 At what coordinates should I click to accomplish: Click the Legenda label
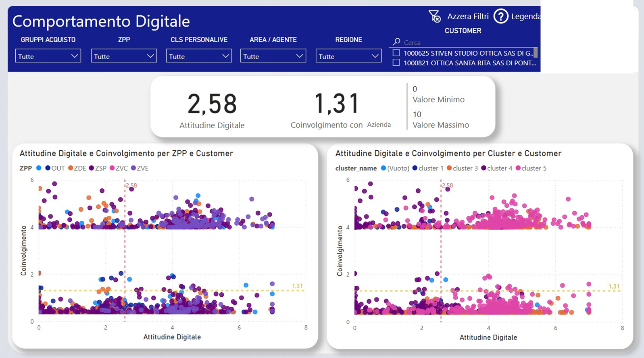tap(525, 17)
